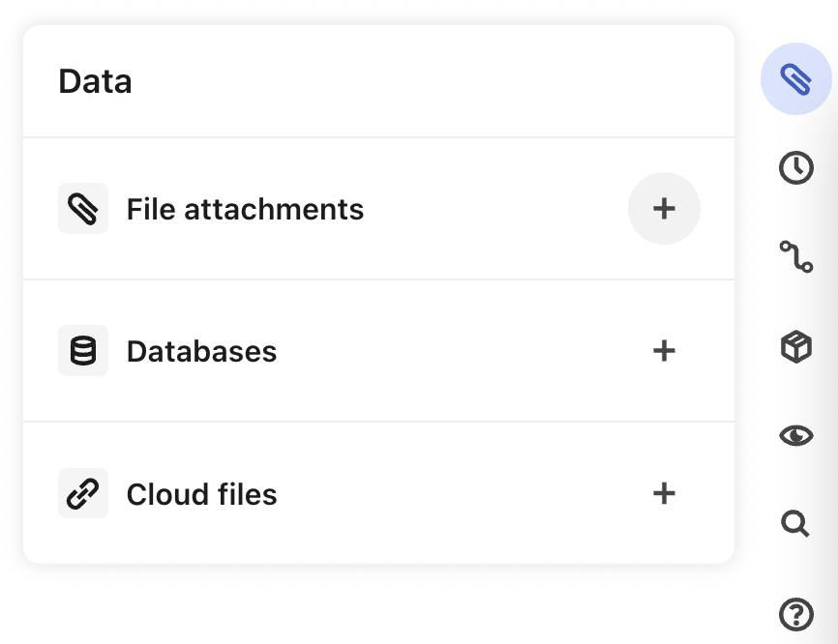Open the search magnifier in sidebar

tap(795, 524)
